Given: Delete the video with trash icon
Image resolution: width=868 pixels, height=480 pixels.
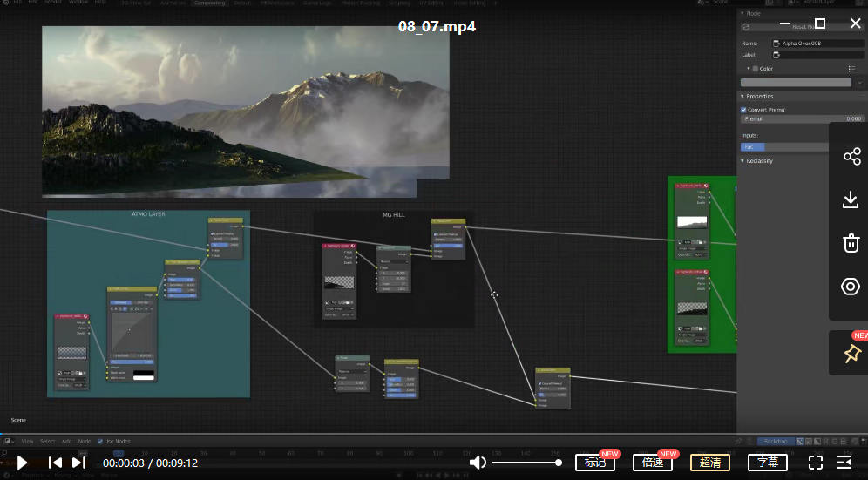Looking at the screenshot, I should click(x=851, y=243).
